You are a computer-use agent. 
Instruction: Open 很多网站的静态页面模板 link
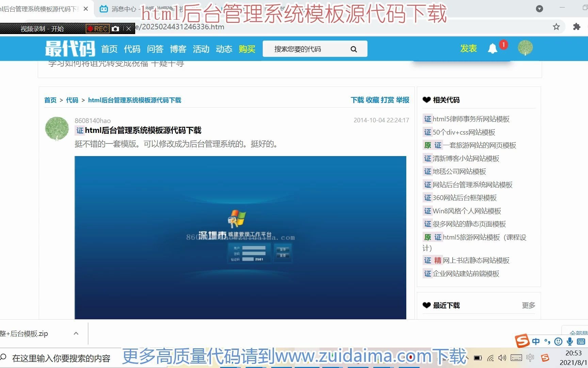tap(469, 224)
